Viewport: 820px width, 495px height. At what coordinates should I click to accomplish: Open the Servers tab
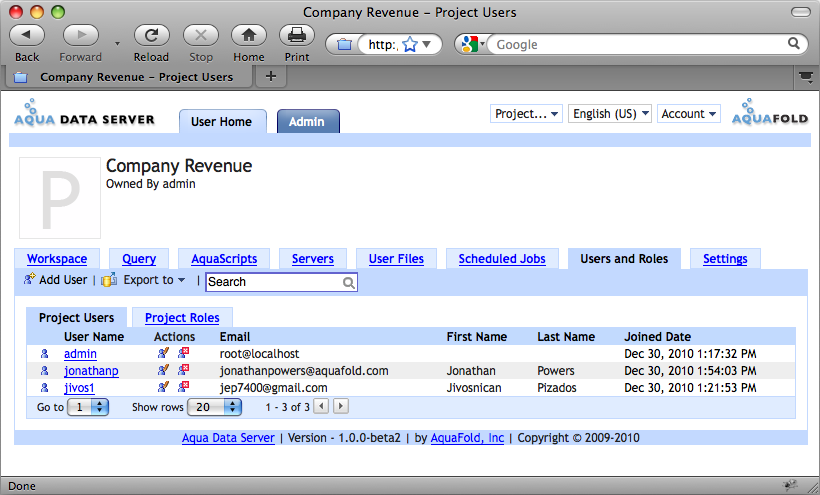313,259
